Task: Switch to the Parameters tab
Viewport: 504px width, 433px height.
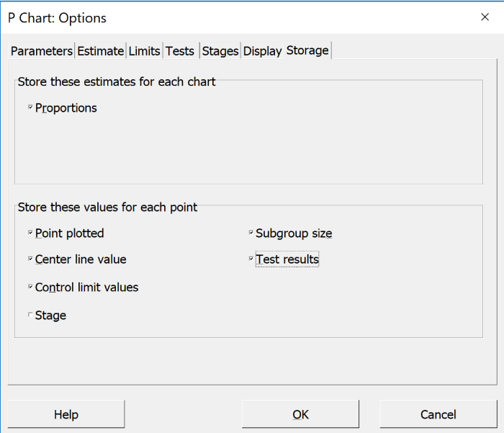Action: 42,51
